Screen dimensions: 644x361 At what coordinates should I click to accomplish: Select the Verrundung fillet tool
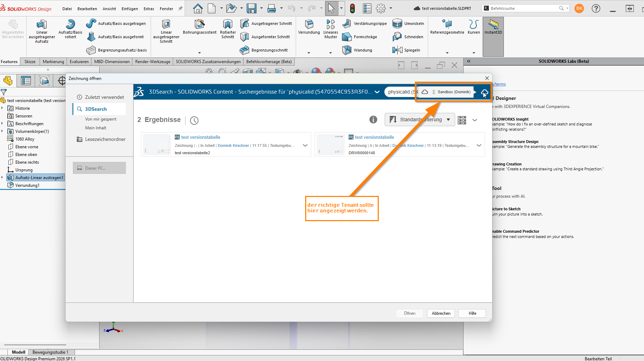tap(309, 27)
